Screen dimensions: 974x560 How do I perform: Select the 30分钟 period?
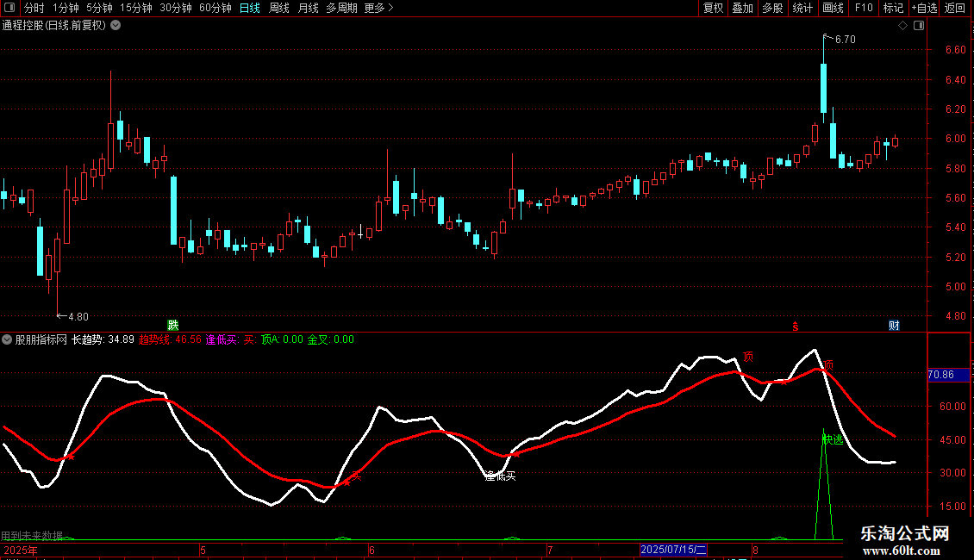(x=176, y=8)
